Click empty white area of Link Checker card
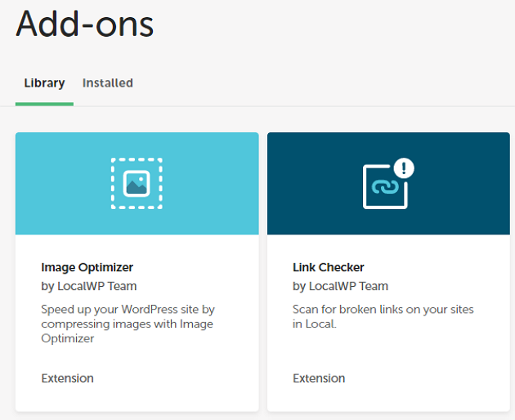515x420 pixels. coord(441,360)
